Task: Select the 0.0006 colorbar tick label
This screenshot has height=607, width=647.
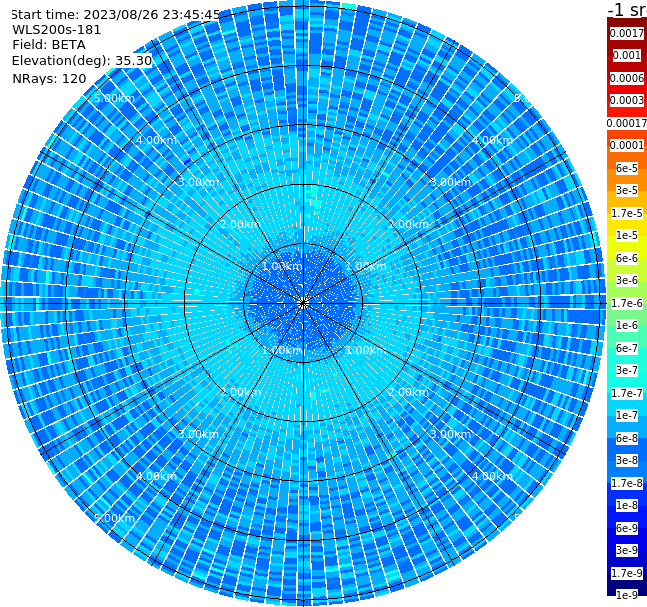Action: click(x=627, y=78)
